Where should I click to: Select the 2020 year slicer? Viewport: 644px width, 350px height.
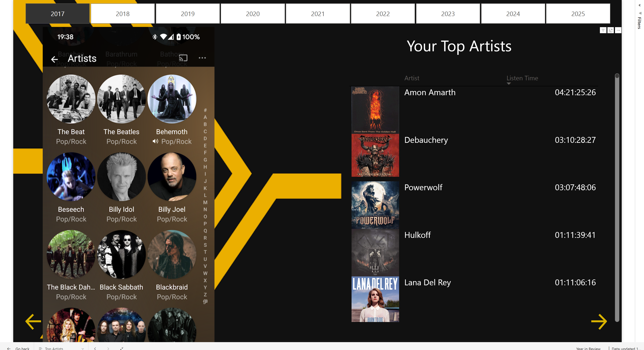(253, 14)
